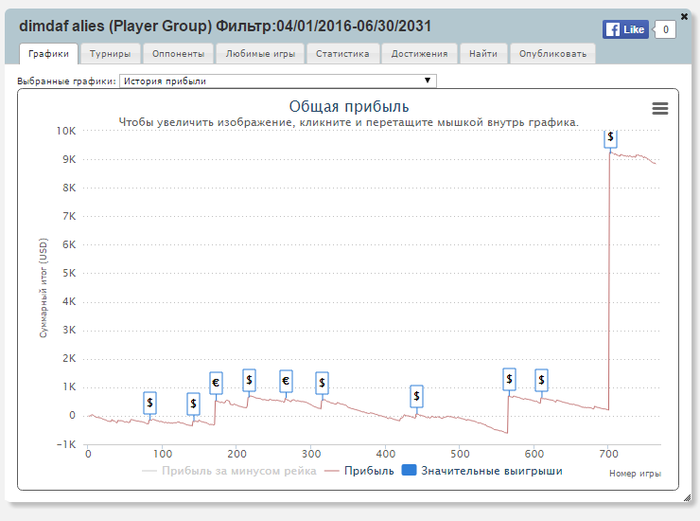Click the chart title Общая прибыль
700x521 pixels.
(349, 107)
